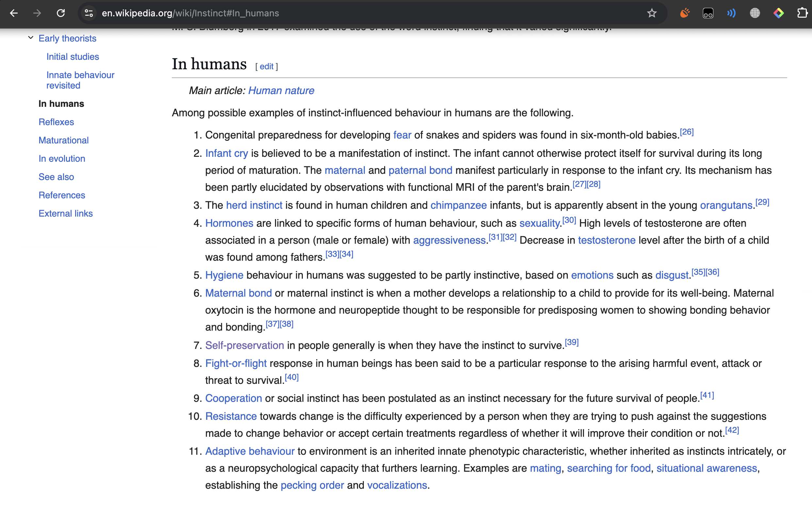Image resolution: width=812 pixels, height=507 pixels.
Task: Open site information icon in address bar
Action: pyautogui.click(x=89, y=13)
